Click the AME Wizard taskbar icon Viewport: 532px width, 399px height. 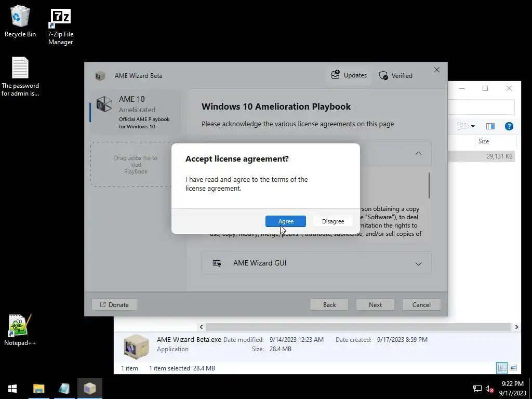[90, 389]
